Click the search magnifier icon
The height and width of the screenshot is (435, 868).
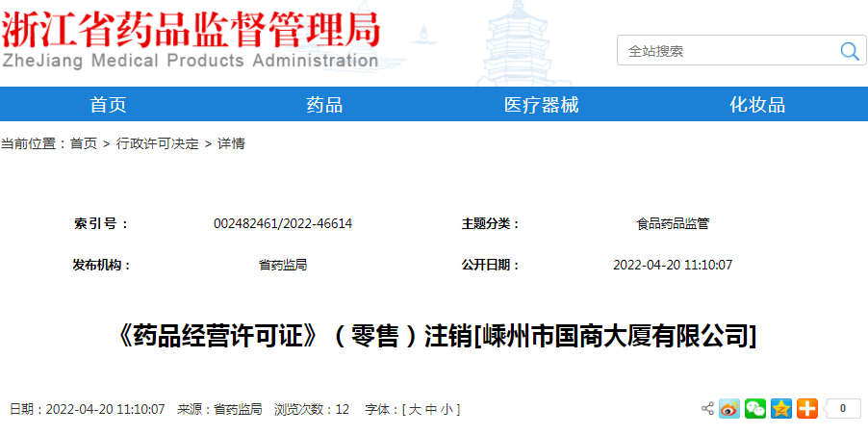click(849, 51)
